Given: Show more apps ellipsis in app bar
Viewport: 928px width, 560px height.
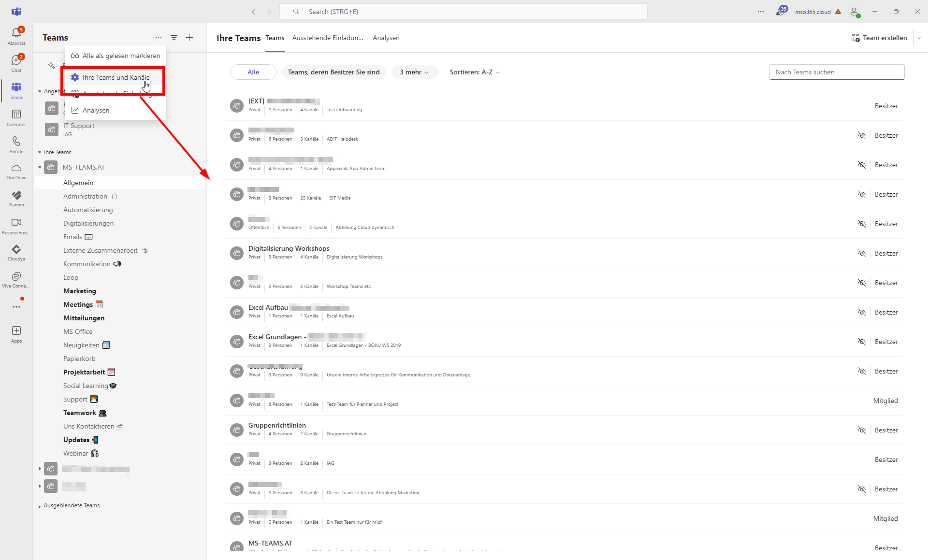Looking at the screenshot, I should [16, 307].
